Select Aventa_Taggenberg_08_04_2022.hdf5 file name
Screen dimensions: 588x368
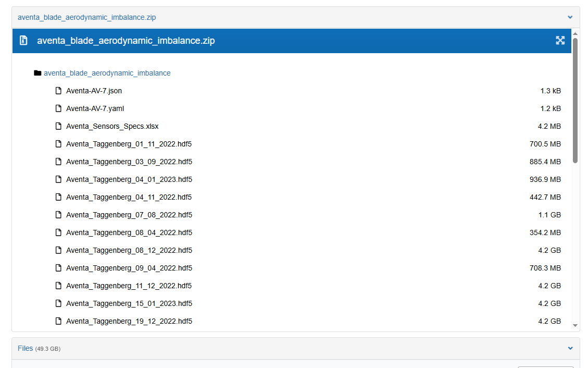129,232
